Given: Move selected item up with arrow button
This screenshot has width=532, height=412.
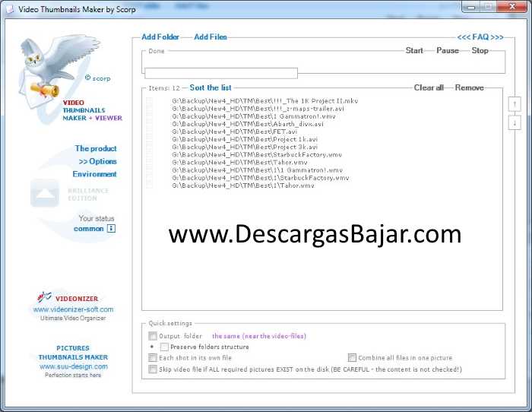Looking at the screenshot, I should click(515, 104).
